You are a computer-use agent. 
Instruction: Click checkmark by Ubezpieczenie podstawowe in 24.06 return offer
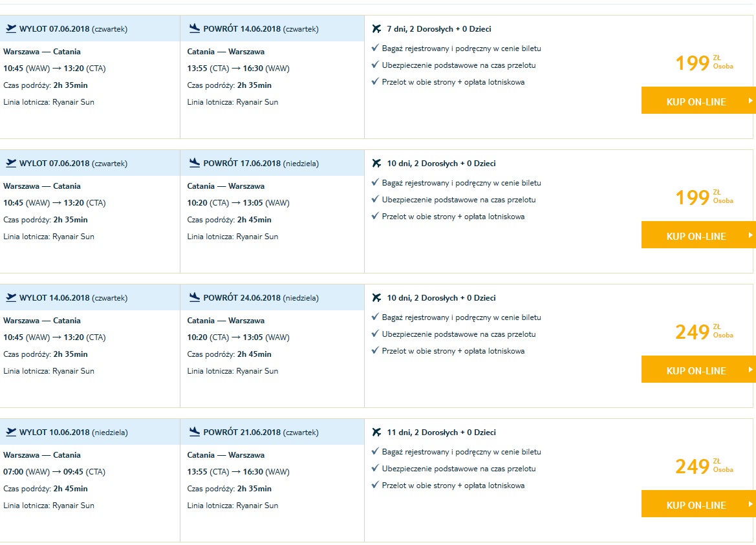coord(375,334)
